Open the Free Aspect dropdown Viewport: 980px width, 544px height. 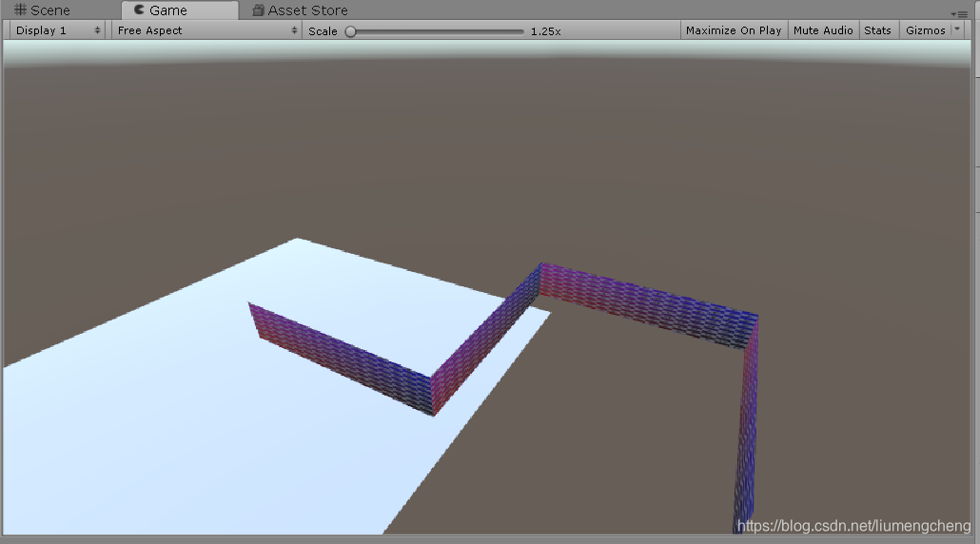coord(206,30)
